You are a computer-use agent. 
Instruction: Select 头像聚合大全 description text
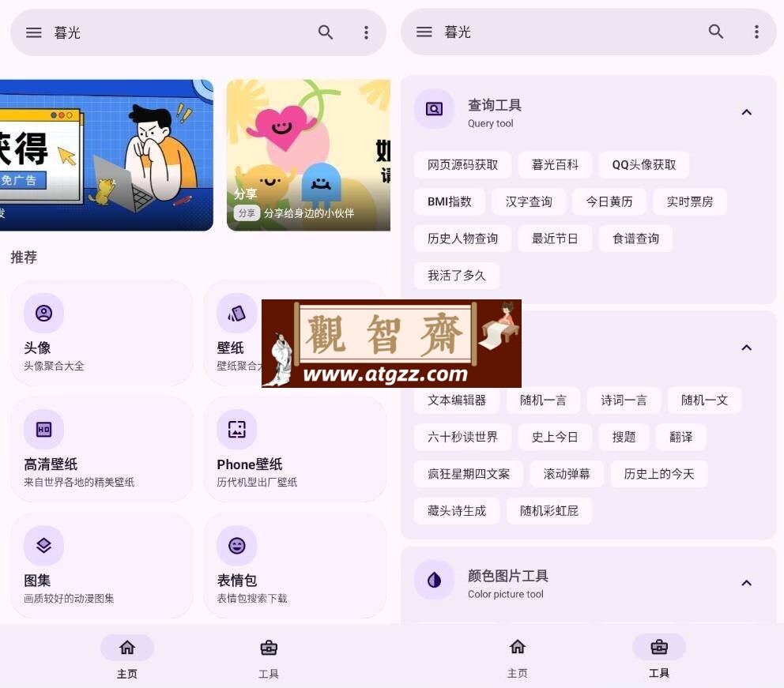click(54, 367)
